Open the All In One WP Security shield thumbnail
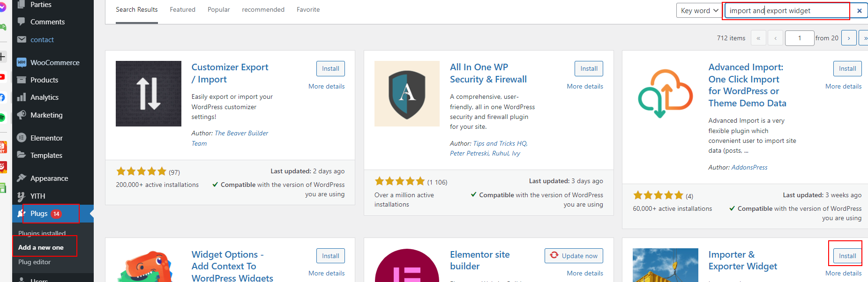 (407, 94)
